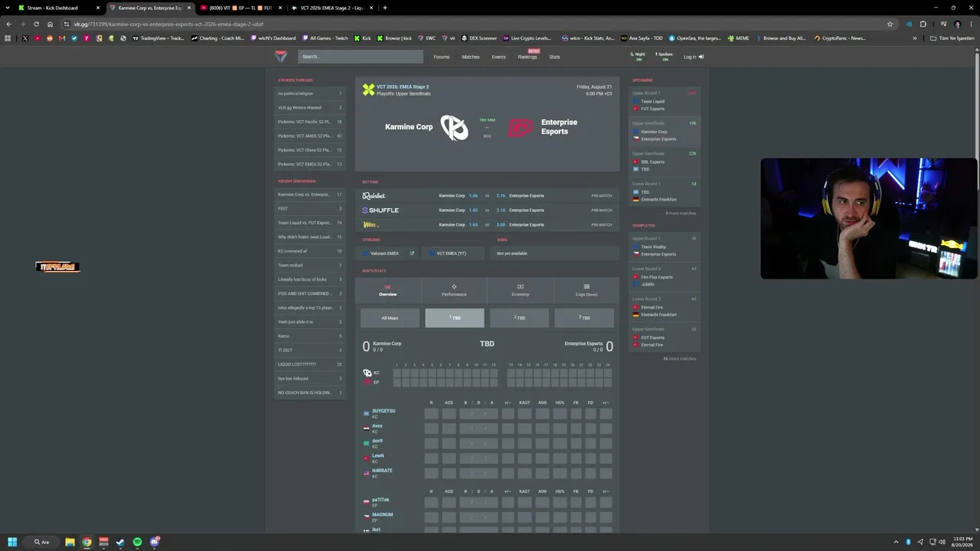The image size is (980, 551).
Task: Open completed Team Vitality vs Enterprise Esports match
Action: [665, 246]
